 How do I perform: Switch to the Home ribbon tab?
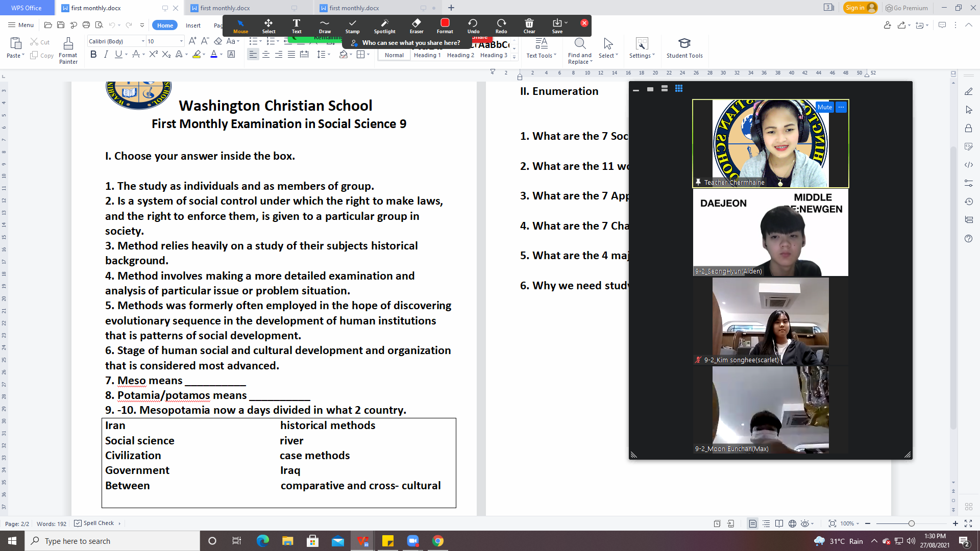pyautogui.click(x=165, y=26)
